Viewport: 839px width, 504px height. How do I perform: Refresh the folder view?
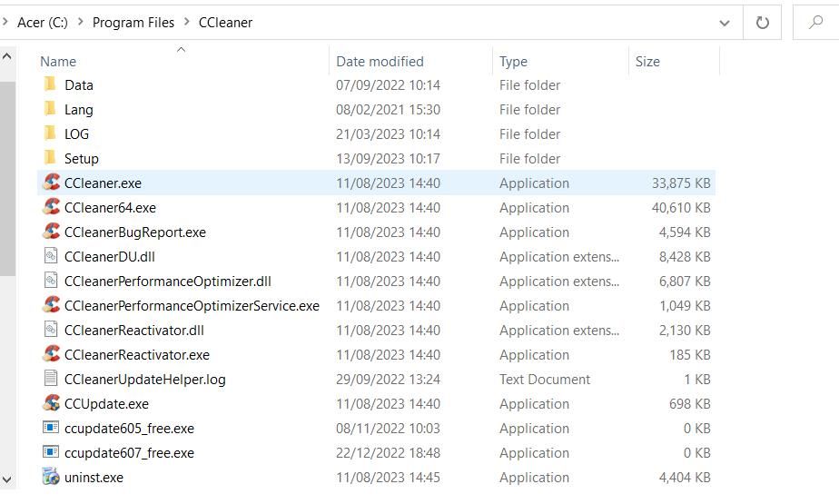click(762, 23)
